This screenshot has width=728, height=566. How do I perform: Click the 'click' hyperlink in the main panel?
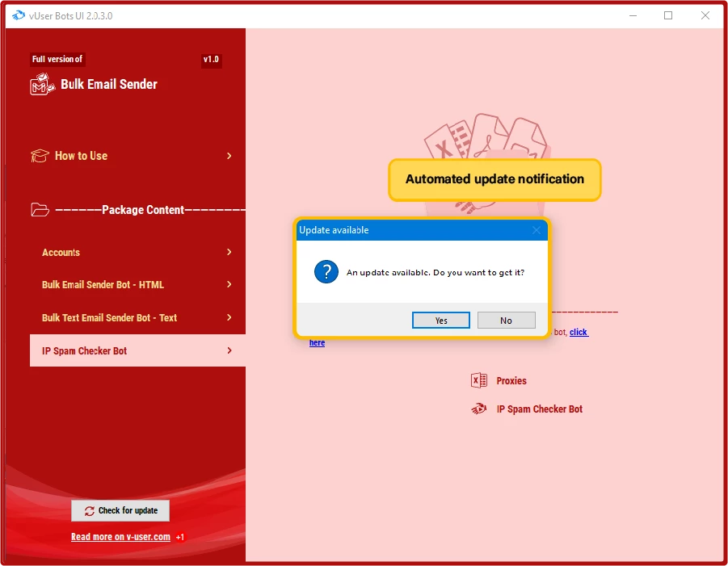point(579,332)
